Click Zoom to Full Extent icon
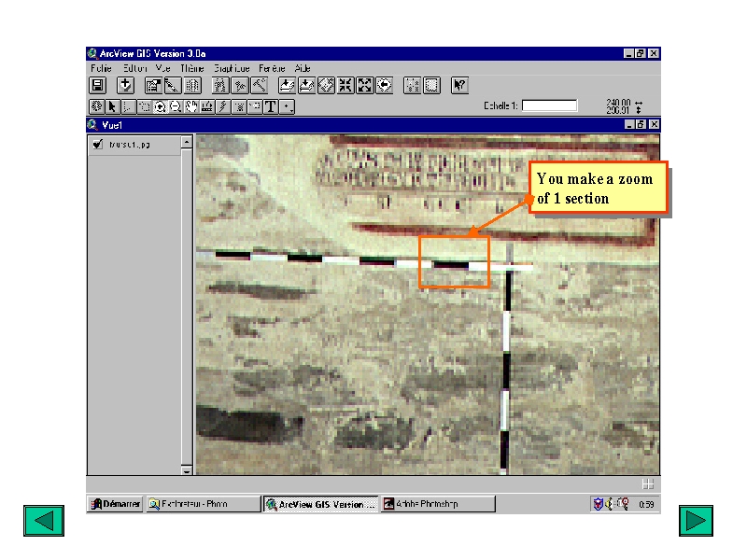 point(287,86)
